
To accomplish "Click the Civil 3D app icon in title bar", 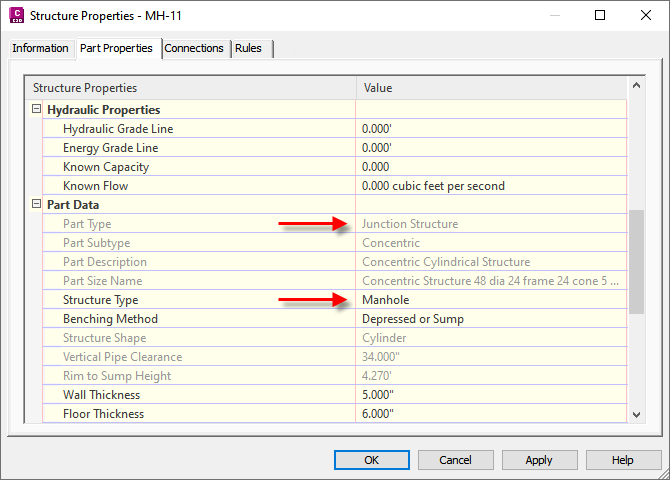I will coord(15,15).
